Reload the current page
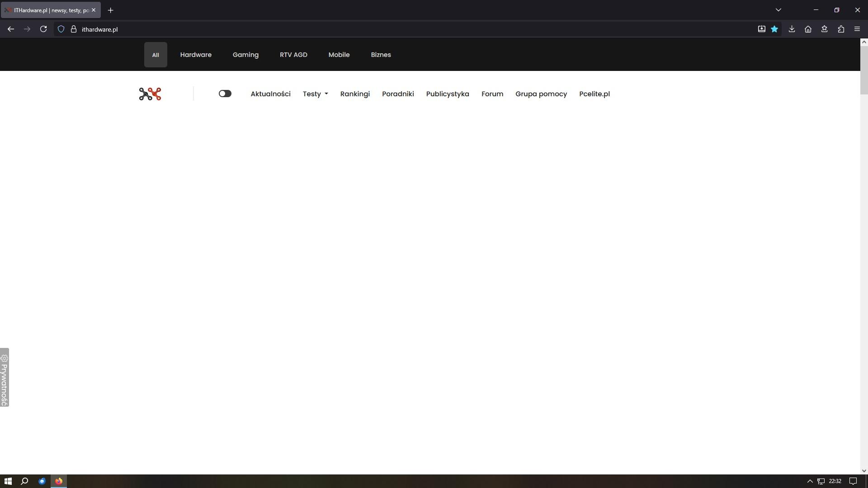 43,29
